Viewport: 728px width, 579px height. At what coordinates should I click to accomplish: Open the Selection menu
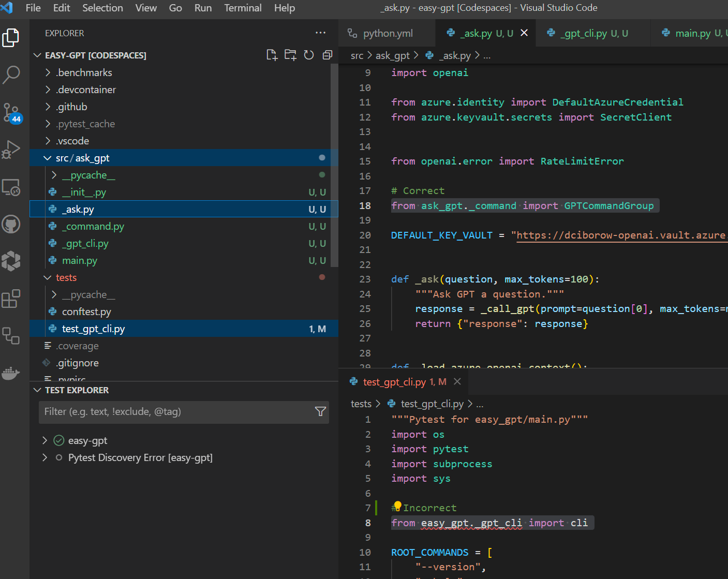click(102, 8)
